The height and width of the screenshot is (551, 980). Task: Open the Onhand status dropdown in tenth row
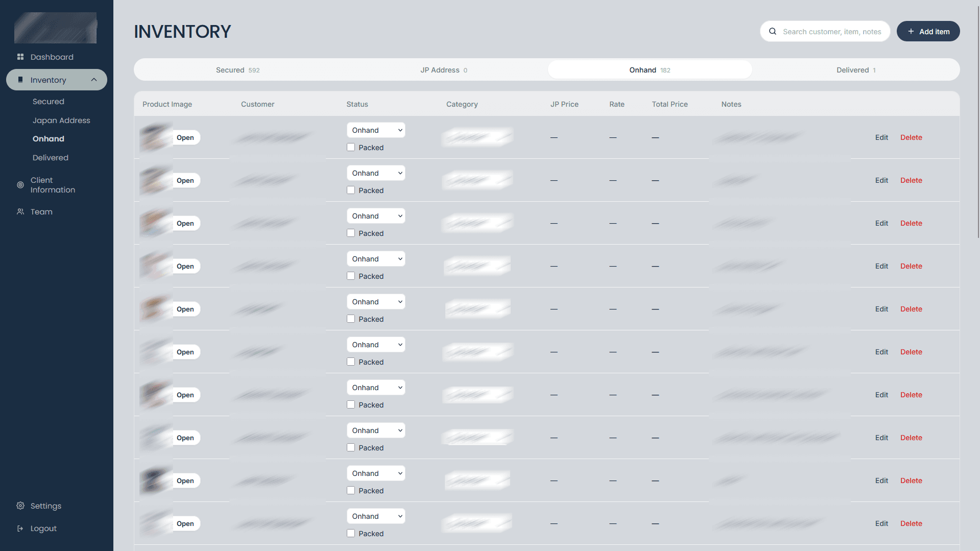[x=376, y=516]
